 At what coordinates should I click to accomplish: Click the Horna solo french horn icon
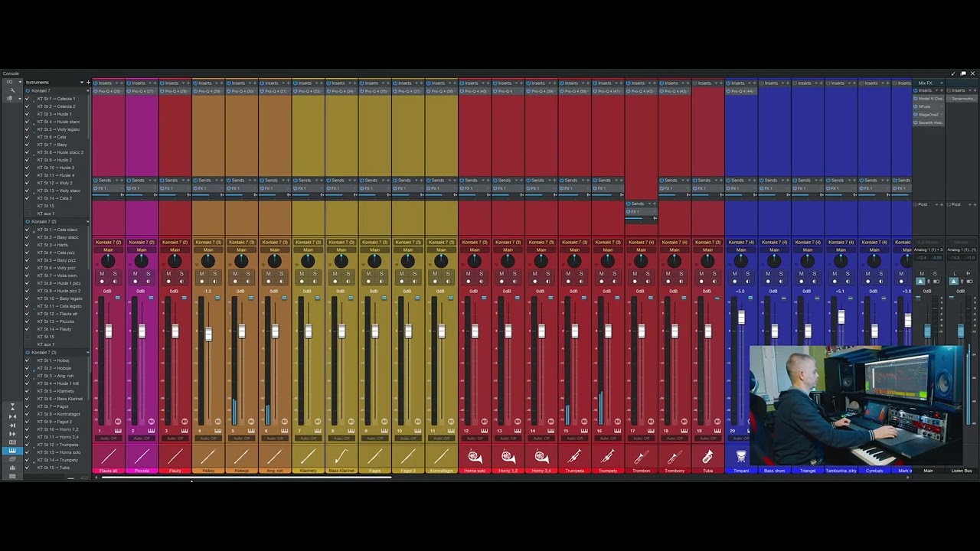click(475, 457)
